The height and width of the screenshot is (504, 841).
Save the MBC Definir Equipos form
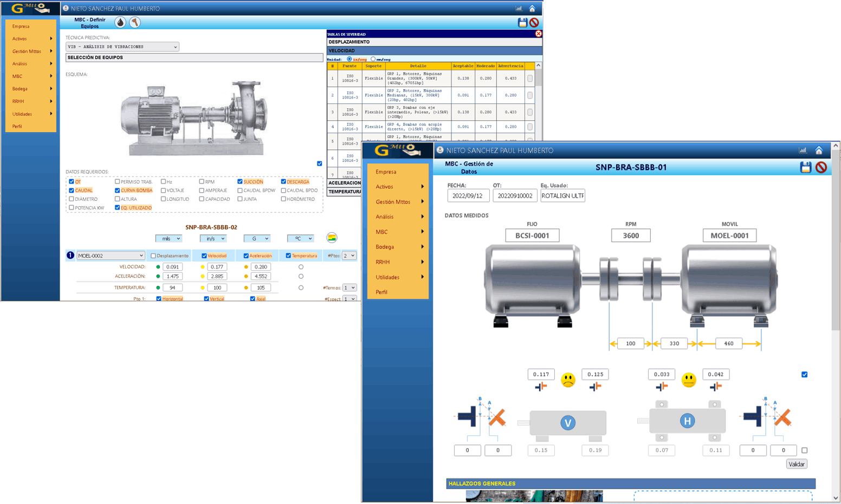pyautogui.click(x=522, y=22)
